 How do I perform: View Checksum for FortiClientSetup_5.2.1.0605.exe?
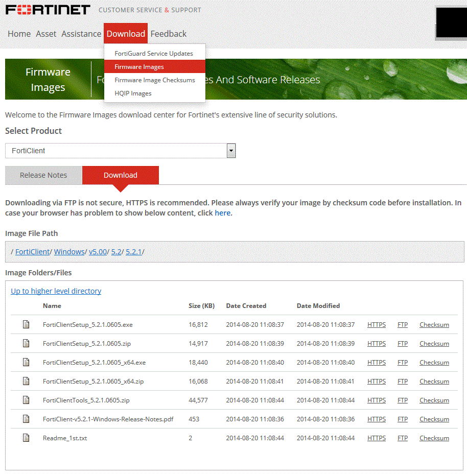click(x=434, y=324)
